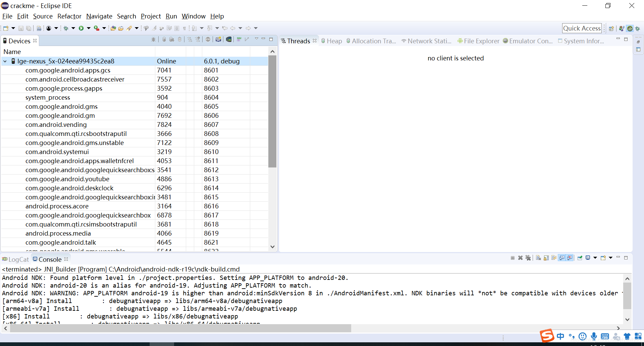Click Screen Capture camera icon
The height and width of the screenshot is (346, 644).
tap(218, 39)
